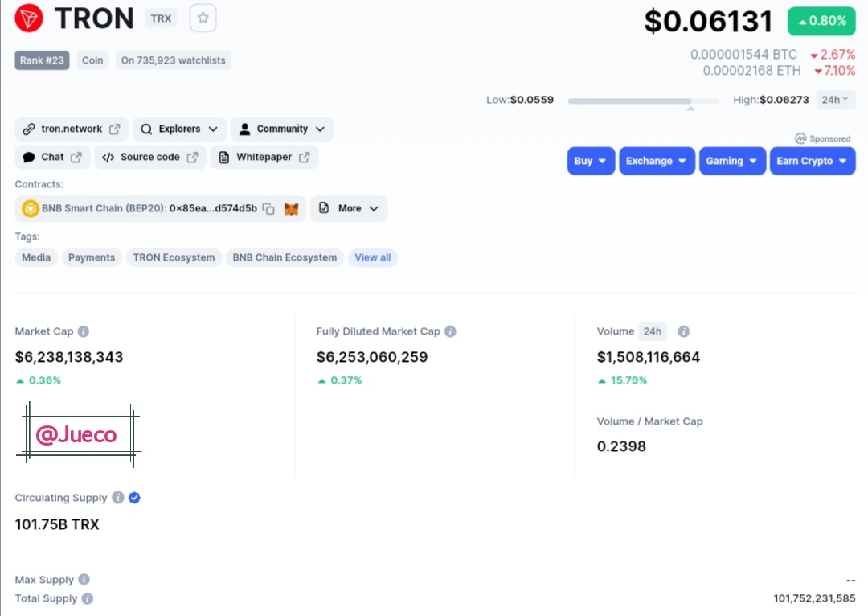Open the Source code link

pyautogui.click(x=150, y=158)
